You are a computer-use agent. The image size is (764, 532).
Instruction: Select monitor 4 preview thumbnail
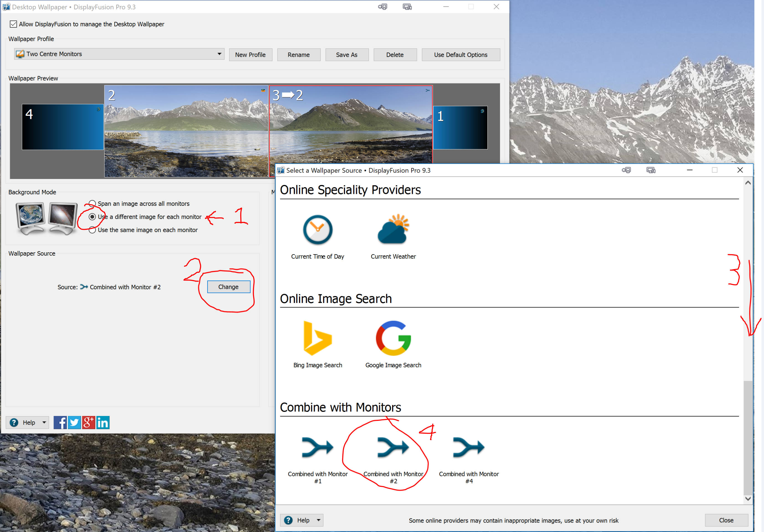tap(63, 127)
